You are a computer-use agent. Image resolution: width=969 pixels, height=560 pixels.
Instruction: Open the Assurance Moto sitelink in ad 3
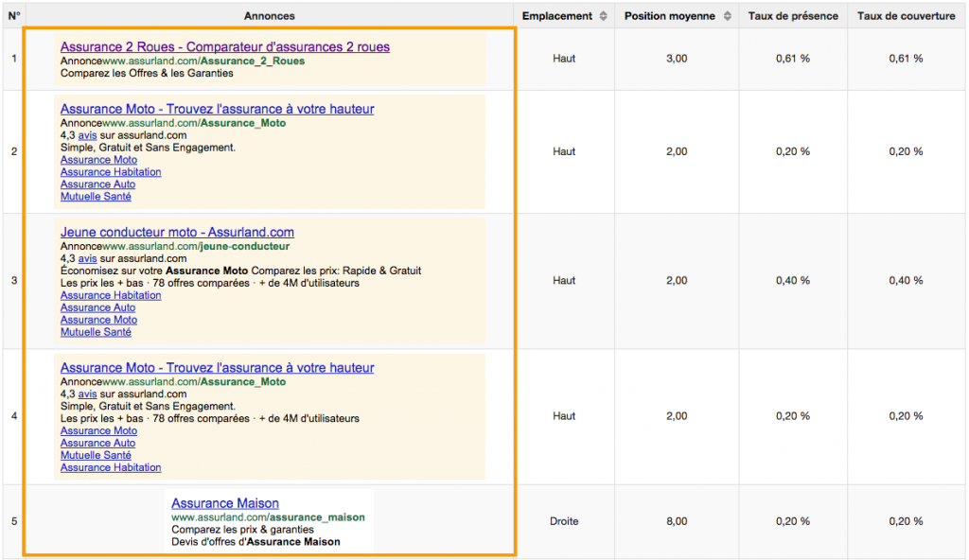[98, 320]
